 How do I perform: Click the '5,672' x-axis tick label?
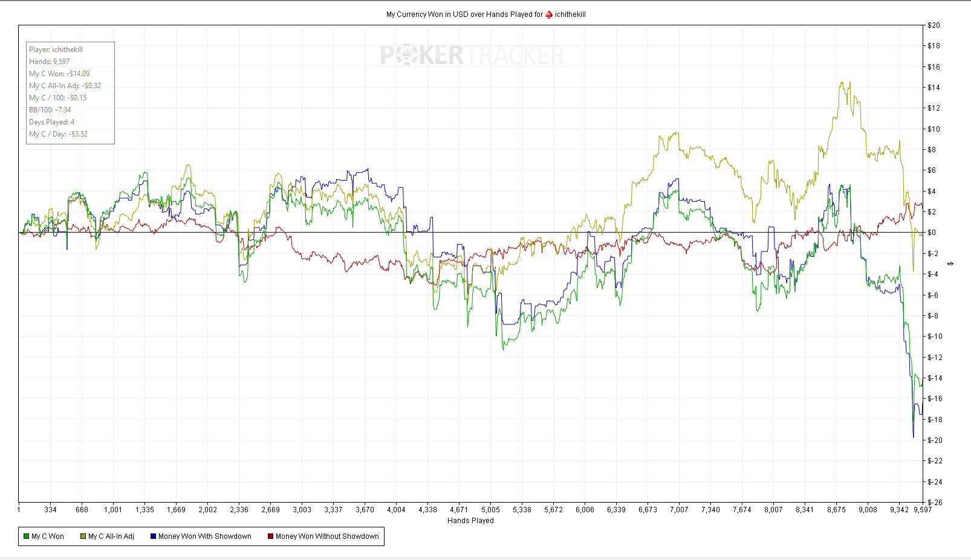click(x=553, y=510)
